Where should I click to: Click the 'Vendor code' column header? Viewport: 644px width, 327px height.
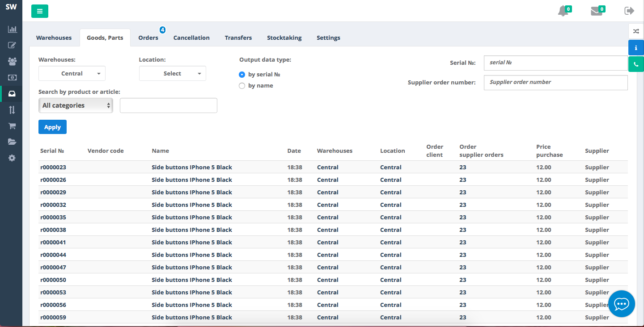pyautogui.click(x=106, y=151)
